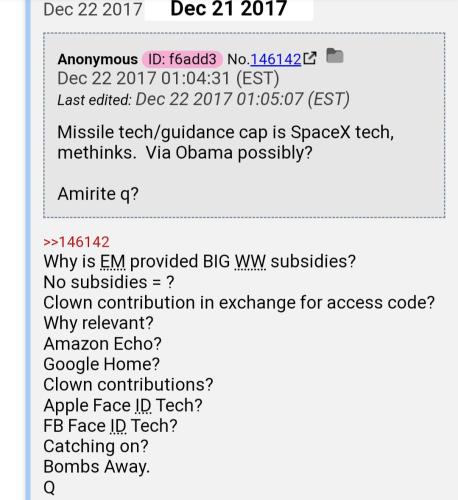Click the underlined EM abbreviation
Screen dimensions: 458x500
tap(113, 262)
